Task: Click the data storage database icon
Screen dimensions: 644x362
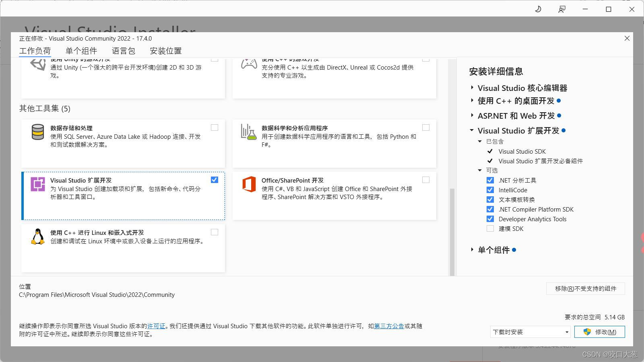Action: coord(38,132)
